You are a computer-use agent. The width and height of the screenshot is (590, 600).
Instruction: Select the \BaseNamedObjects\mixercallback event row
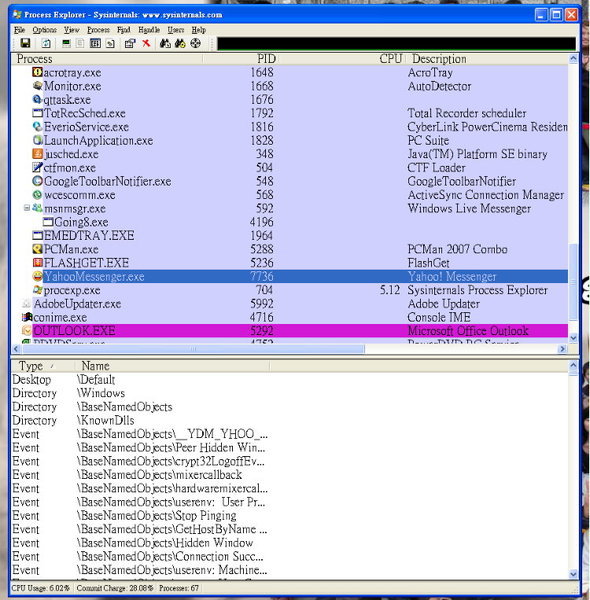[x=290, y=474]
